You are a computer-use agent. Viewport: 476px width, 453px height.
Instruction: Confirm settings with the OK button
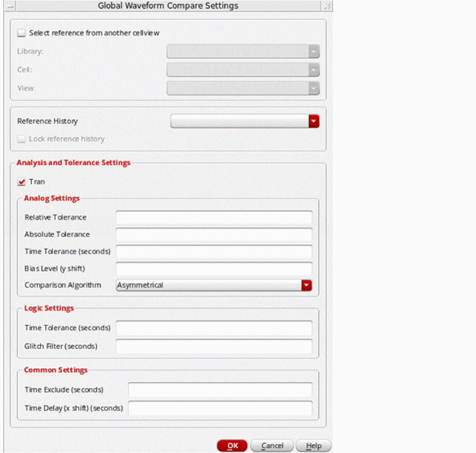[232, 445]
